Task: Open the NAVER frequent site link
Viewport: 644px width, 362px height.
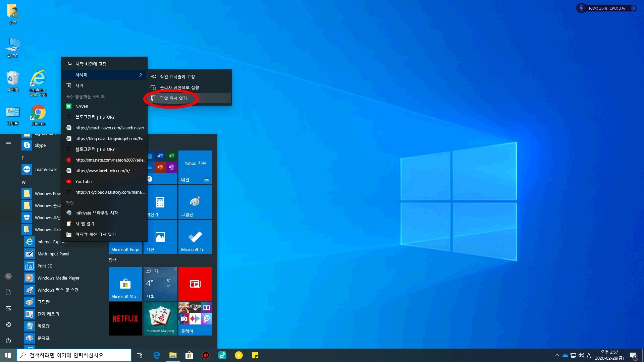Action: point(82,107)
